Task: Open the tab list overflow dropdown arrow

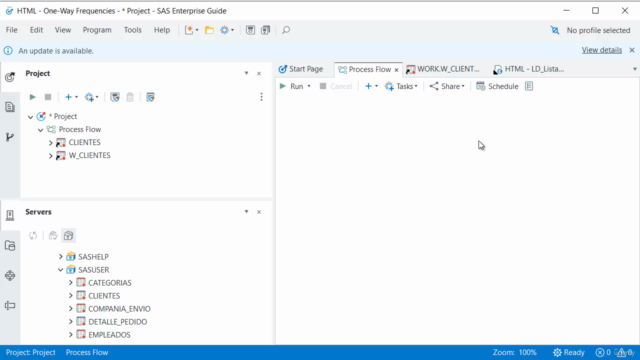Action: click(635, 69)
